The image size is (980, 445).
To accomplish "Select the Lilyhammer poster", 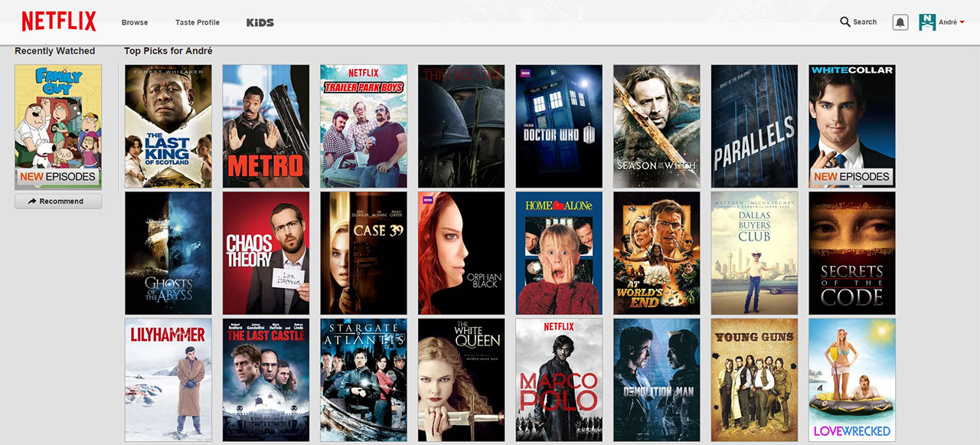I will (x=168, y=380).
